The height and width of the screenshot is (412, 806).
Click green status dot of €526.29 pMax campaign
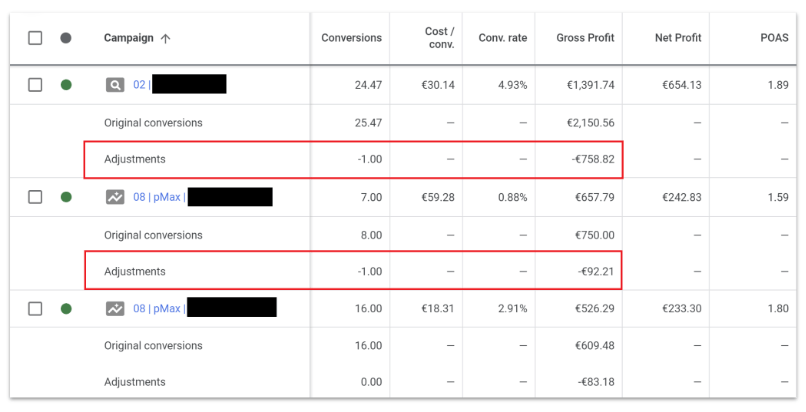pyautogui.click(x=66, y=309)
